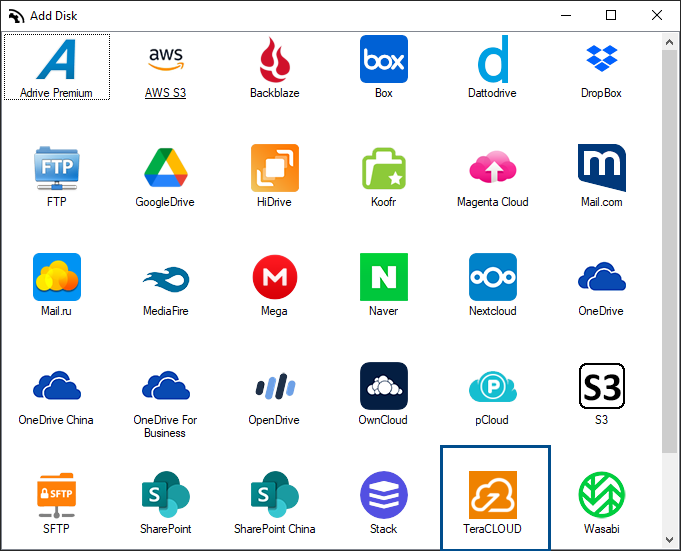Select the HiDrive orange icon

[275, 168]
